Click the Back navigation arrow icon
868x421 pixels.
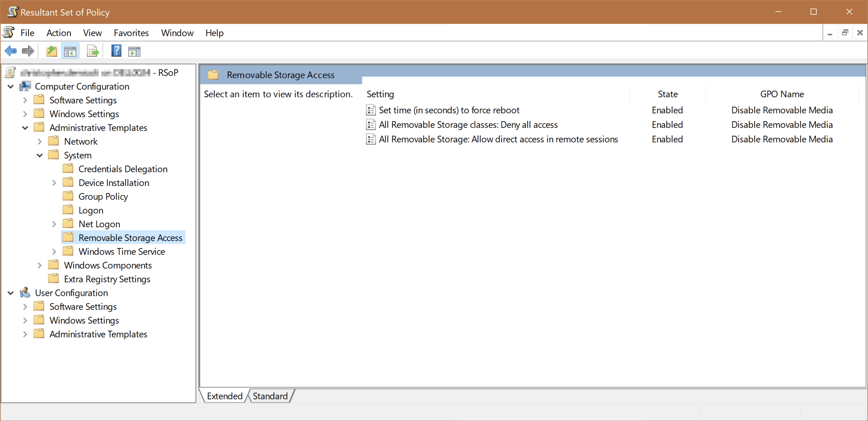pyautogui.click(x=10, y=51)
